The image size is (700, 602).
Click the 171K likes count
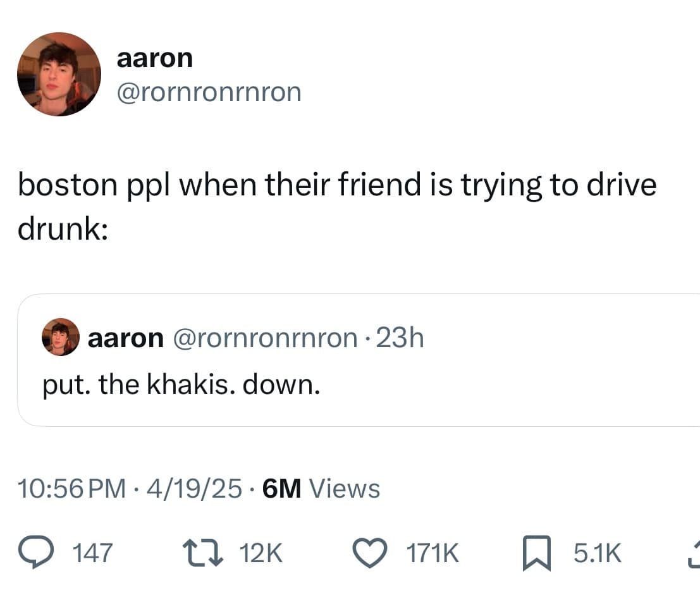(x=432, y=553)
